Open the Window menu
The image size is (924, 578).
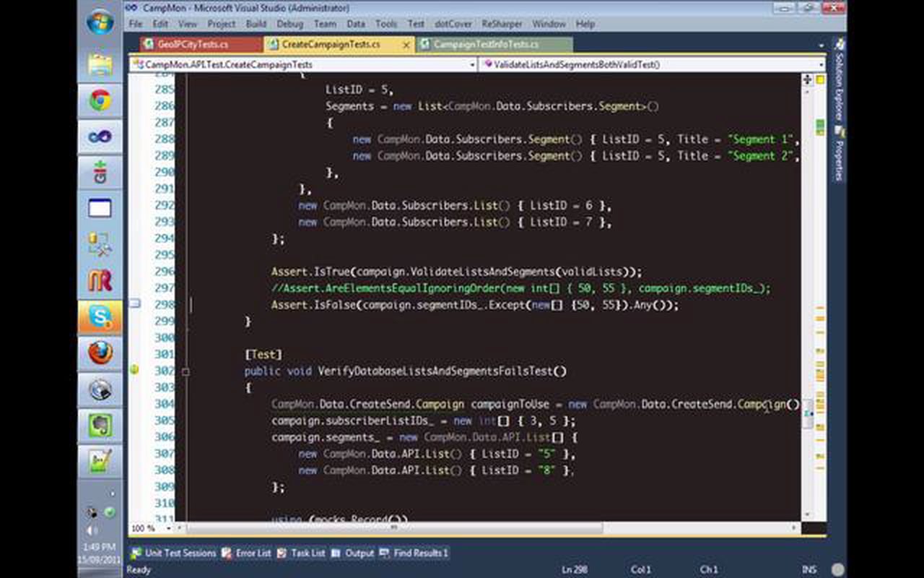pos(549,24)
